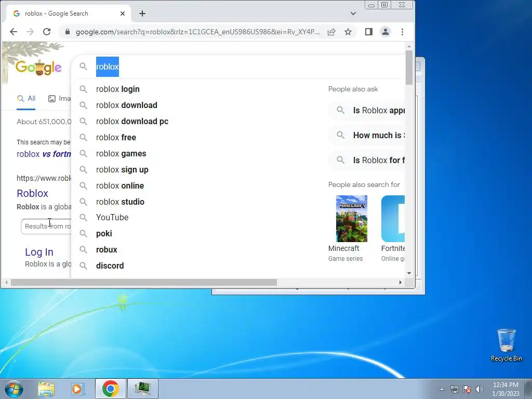
Task: Open the 'Is Roblox for f...' question
Action: (367, 160)
